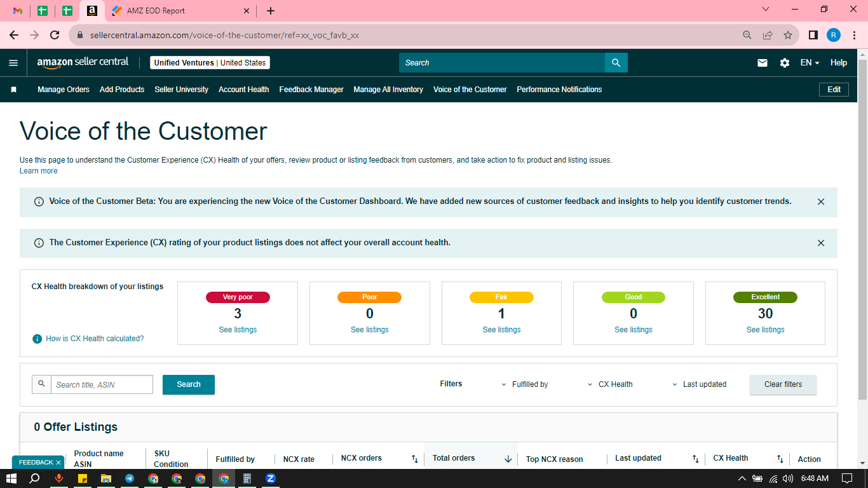Open Feedback Manager
Viewport: 868px width, 488px height.
[x=311, y=90]
